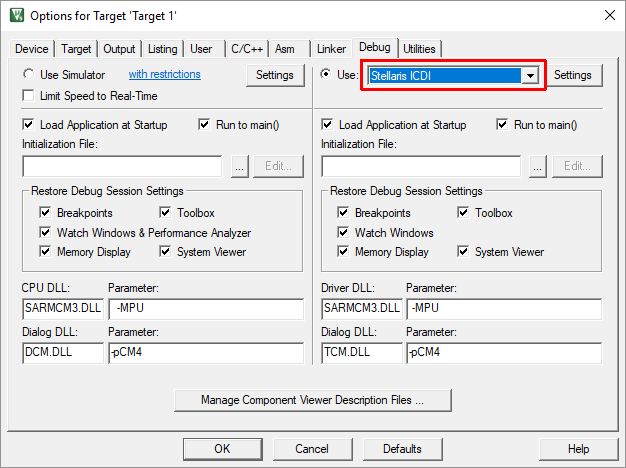The image size is (626, 468).
Task: Toggle simulator Load Application at Startup
Action: 28,125
